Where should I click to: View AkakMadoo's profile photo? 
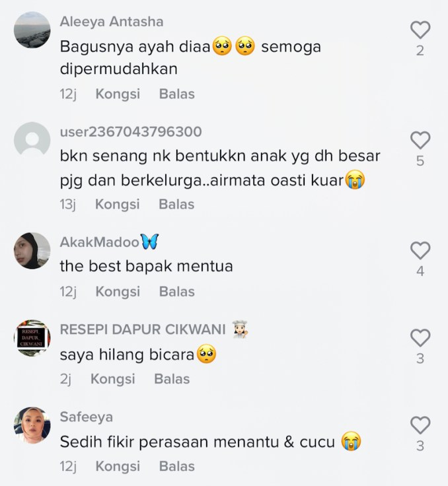[x=32, y=250]
